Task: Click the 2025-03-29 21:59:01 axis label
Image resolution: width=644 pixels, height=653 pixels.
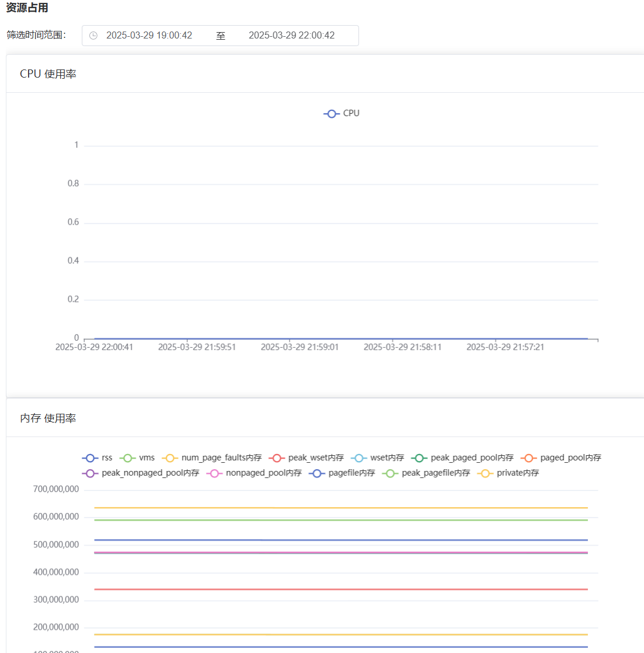Action: point(300,347)
